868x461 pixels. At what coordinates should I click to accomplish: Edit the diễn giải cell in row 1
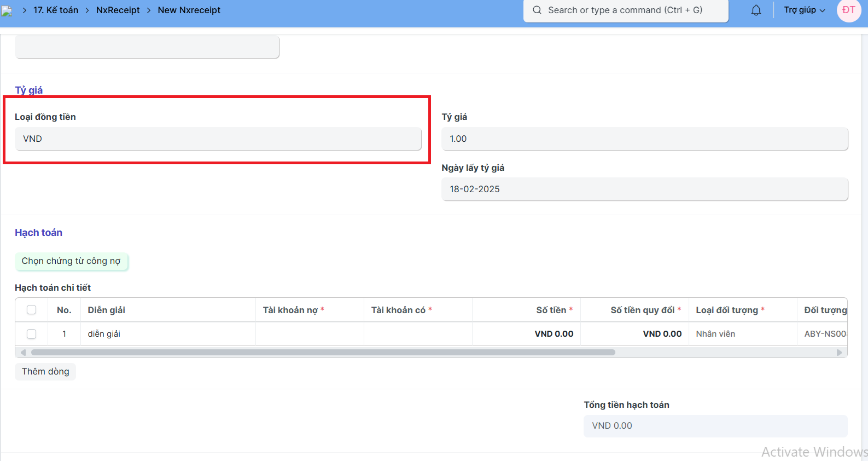point(167,334)
